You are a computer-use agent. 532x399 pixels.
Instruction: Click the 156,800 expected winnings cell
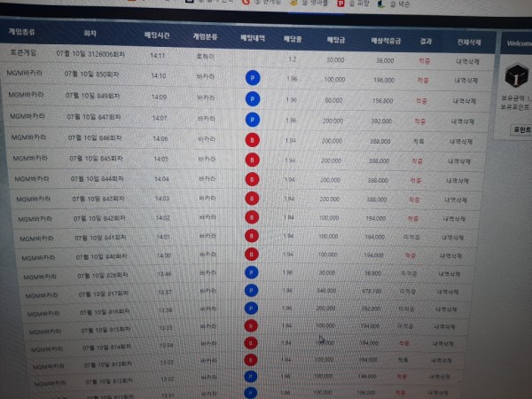point(383,101)
